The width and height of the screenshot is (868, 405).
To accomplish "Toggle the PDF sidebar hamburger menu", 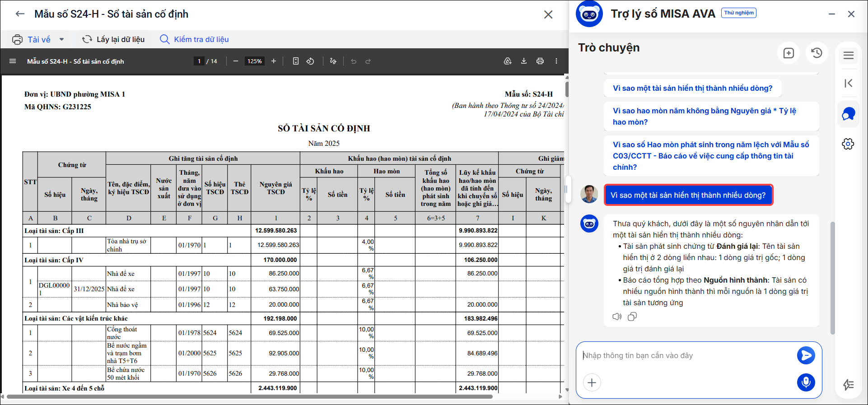I will [13, 61].
